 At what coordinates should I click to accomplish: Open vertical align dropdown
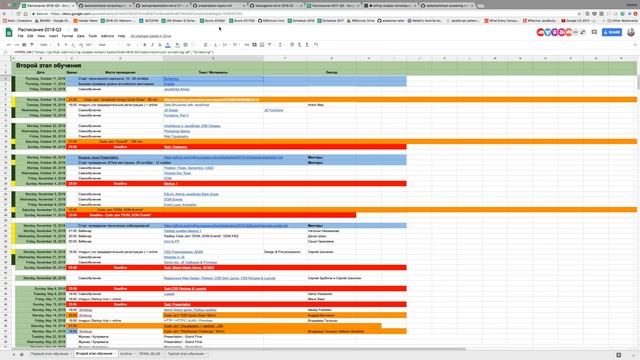coord(216,45)
